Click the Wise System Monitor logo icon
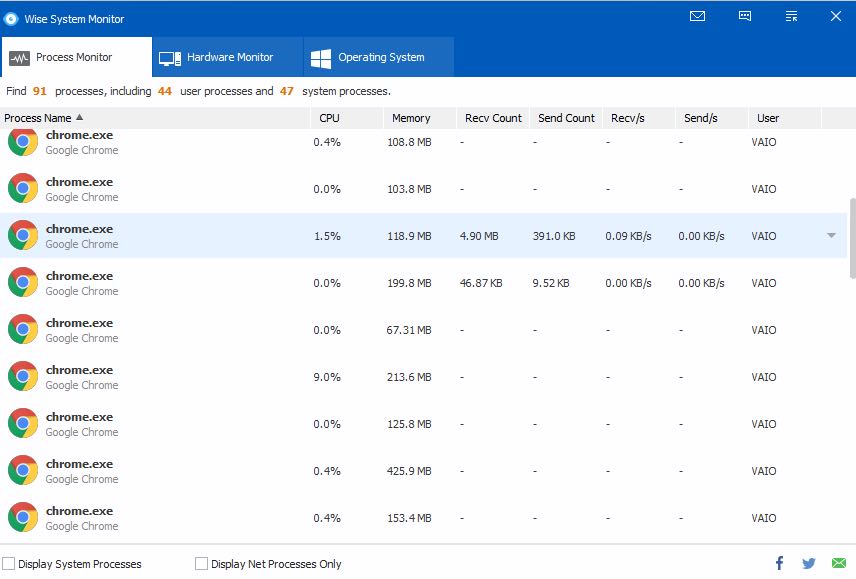Screen dimensions: 856x579 (x=10, y=19)
